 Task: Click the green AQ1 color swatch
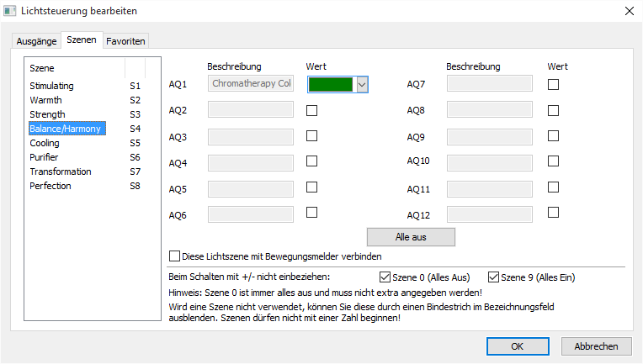point(332,84)
